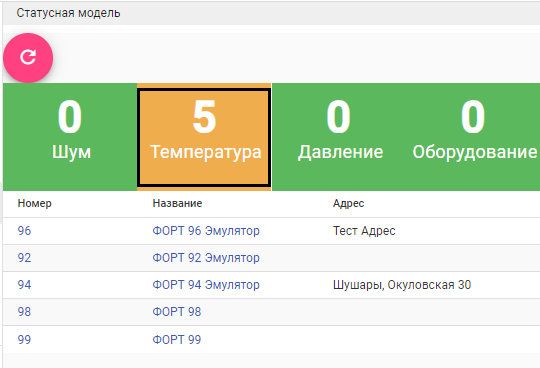The width and height of the screenshot is (540, 368).
Task: Click the Название column header
Action: 177,203
